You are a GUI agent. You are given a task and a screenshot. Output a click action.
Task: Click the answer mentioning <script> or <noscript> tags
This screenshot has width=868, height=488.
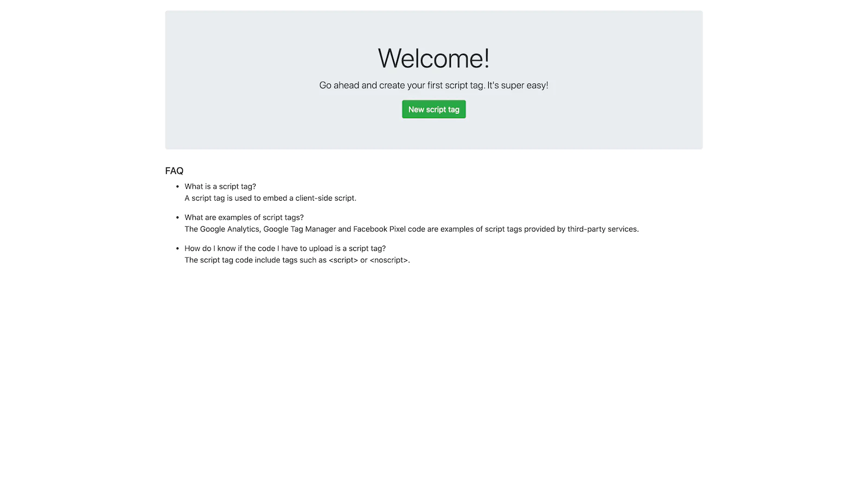pyautogui.click(x=297, y=260)
